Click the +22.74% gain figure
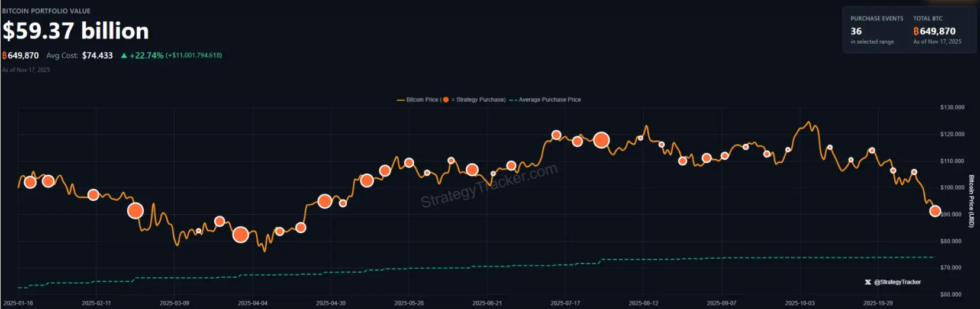Screen dimensions: 980x309 point(146,56)
